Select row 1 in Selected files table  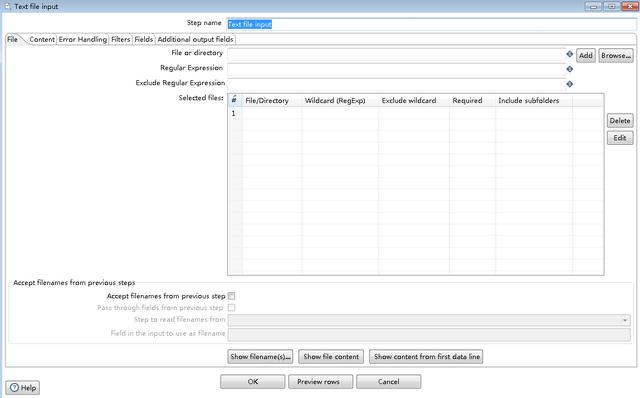click(416, 113)
